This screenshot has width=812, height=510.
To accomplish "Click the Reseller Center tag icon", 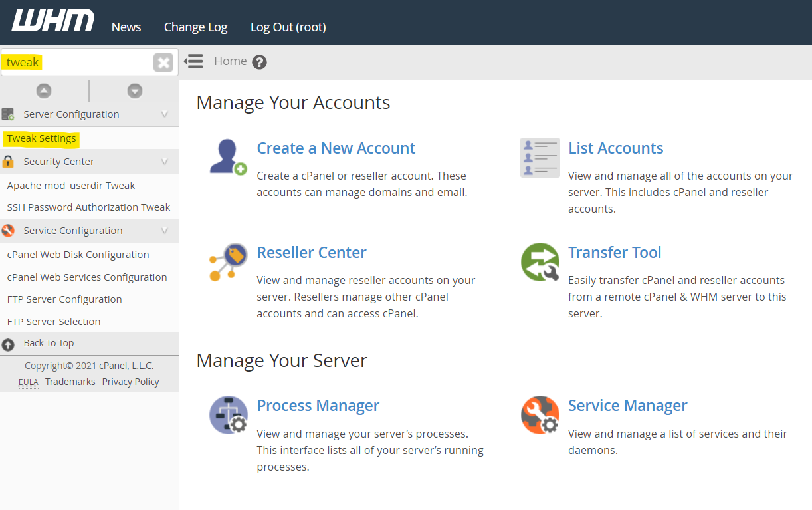I will pos(228,262).
